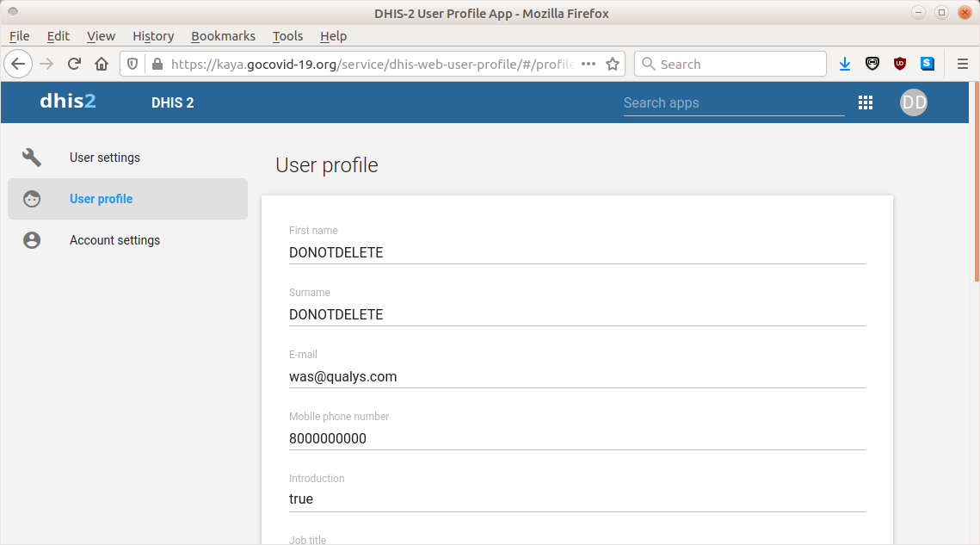Open the Firefox hamburger menu
Viewport: 980px width, 545px height.
point(963,64)
